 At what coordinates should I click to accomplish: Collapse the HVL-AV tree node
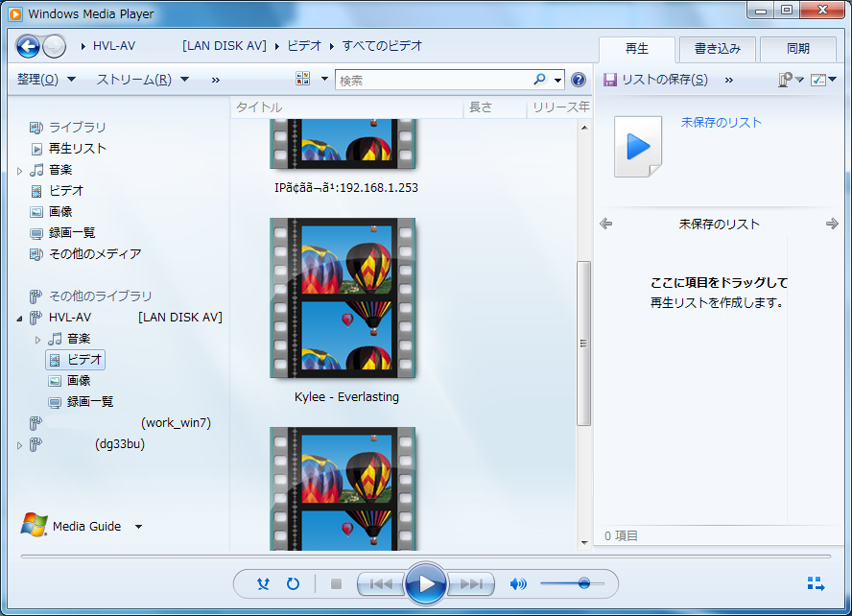(19, 319)
